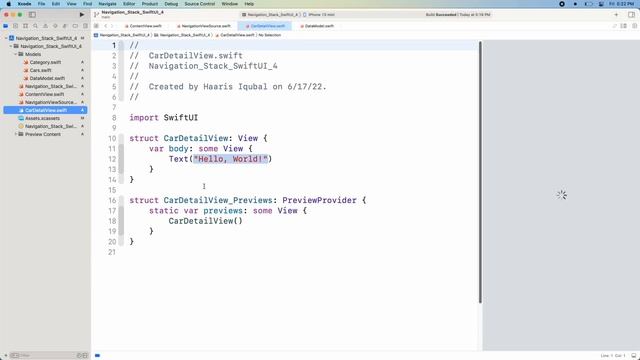Image resolution: width=640 pixels, height=360 pixels.
Task: Click the code folding ribbon at line 12
Action: pyautogui.click(x=121, y=159)
